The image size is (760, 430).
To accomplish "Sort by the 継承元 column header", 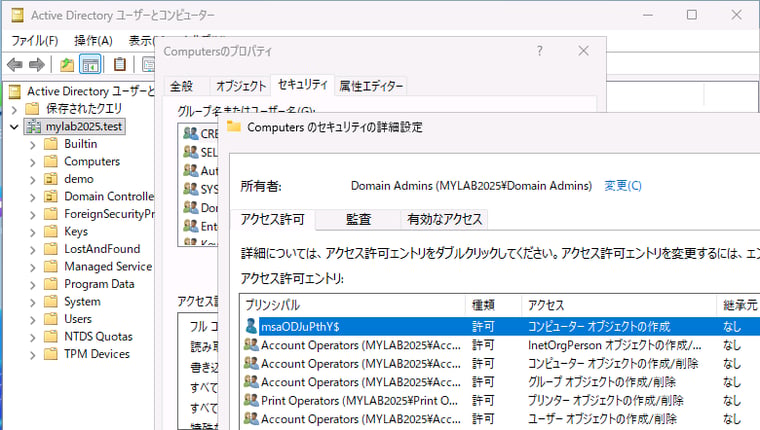I will 739,305.
